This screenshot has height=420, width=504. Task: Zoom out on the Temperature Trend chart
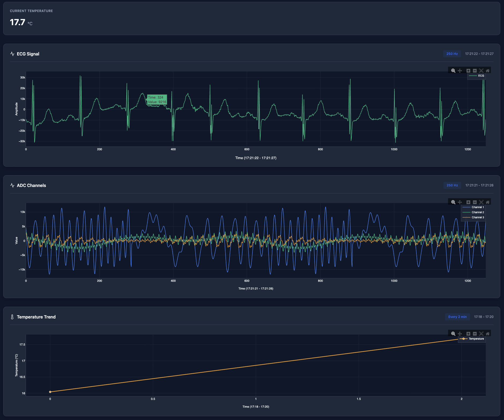click(x=475, y=334)
